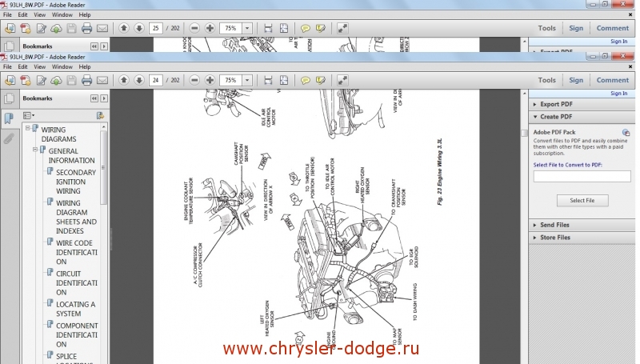Open the Attachments paperclip panel
640x364 pixels.
click(x=9, y=138)
